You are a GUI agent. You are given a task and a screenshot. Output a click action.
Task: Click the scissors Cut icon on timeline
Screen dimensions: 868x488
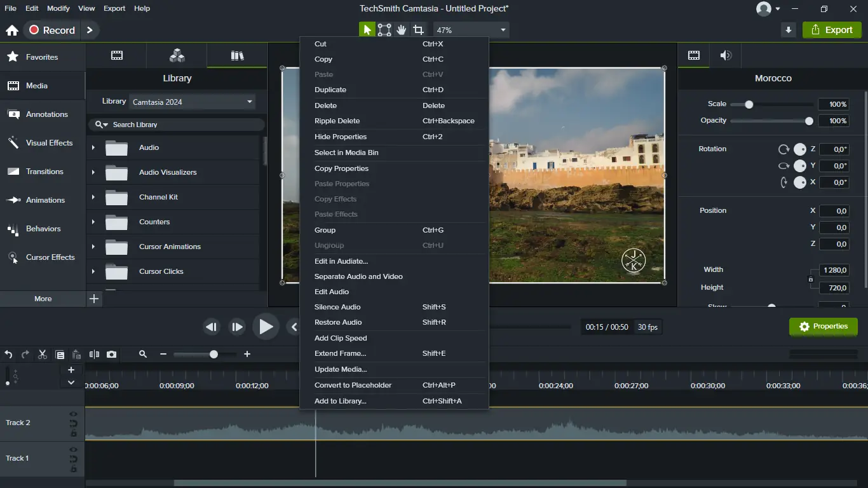43,355
